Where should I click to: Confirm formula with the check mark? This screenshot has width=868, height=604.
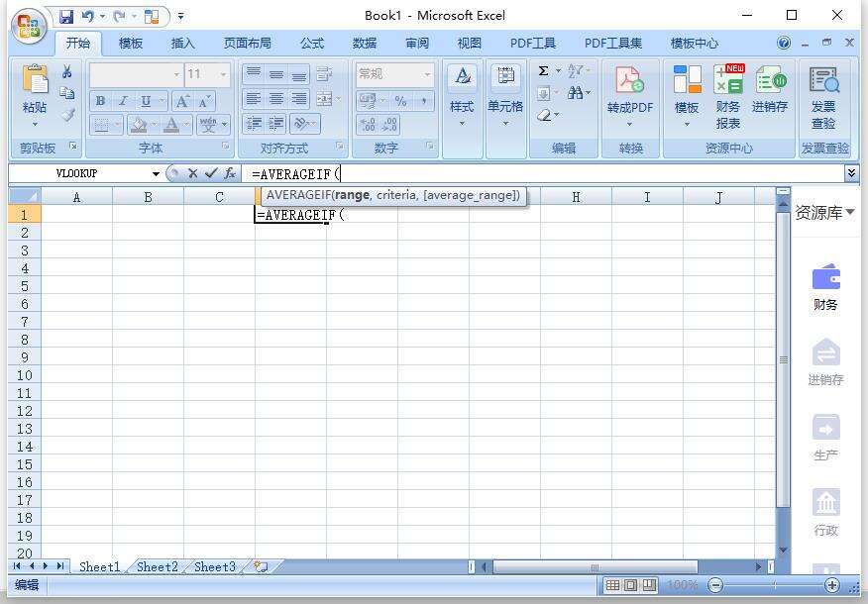tap(211, 173)
